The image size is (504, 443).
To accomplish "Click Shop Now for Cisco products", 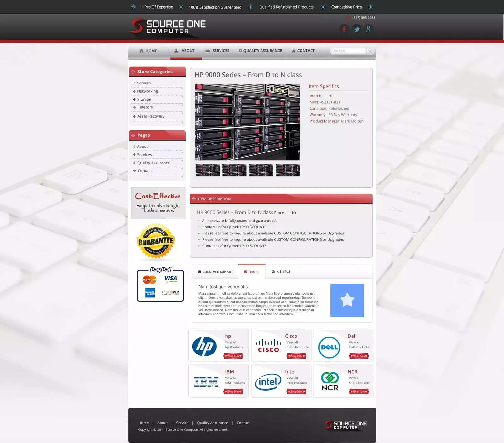I will 296,356.
